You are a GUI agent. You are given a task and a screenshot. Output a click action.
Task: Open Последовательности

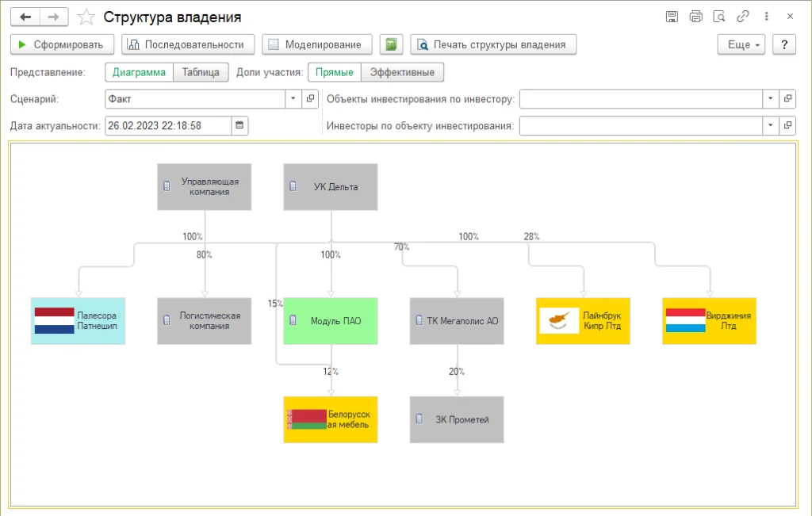[x=188, y=44]
